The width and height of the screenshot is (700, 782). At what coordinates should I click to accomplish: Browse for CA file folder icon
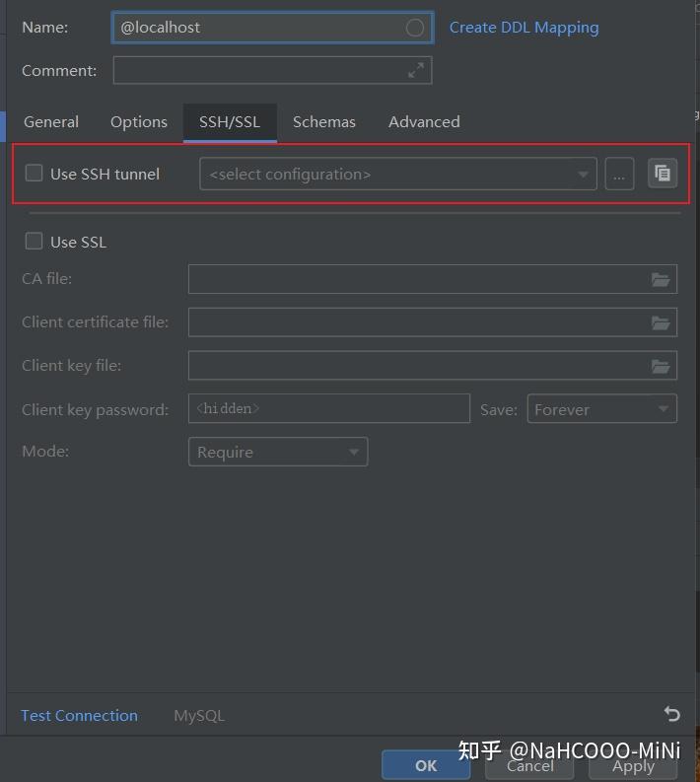[661, 280]
